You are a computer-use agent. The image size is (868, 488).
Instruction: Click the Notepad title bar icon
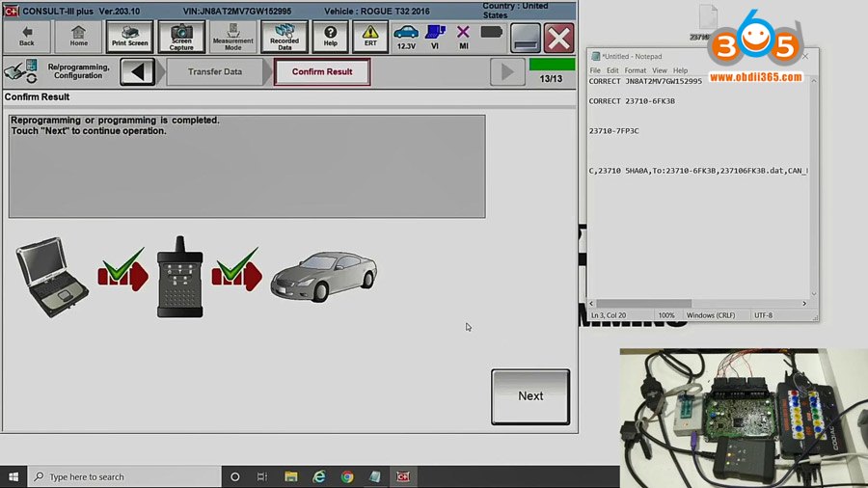(x=596, y=57)
